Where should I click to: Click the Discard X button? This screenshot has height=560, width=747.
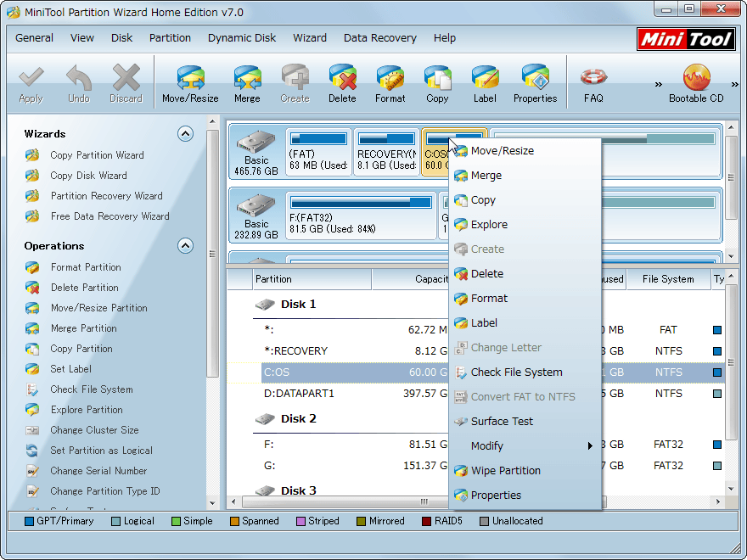coord(126,84)
